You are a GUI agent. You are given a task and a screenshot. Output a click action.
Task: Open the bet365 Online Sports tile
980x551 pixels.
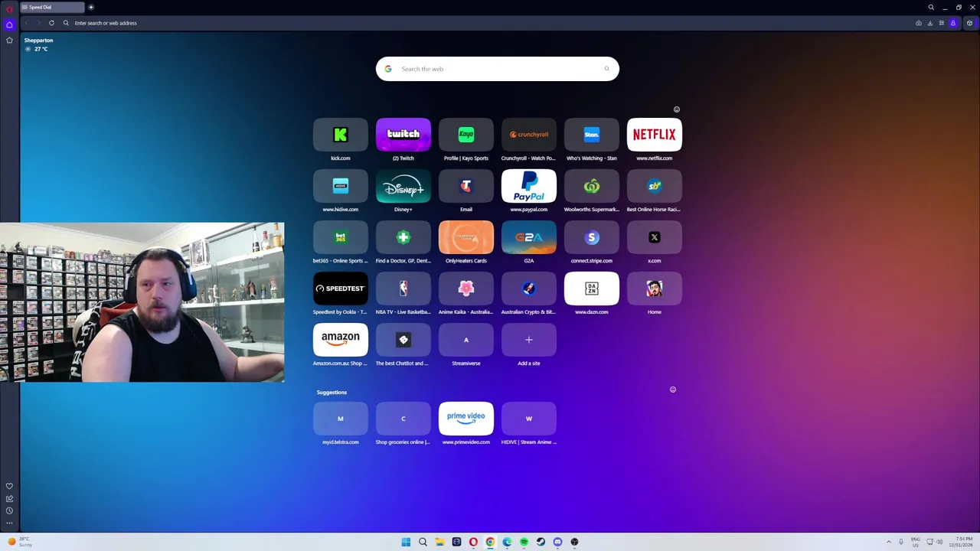341,237
